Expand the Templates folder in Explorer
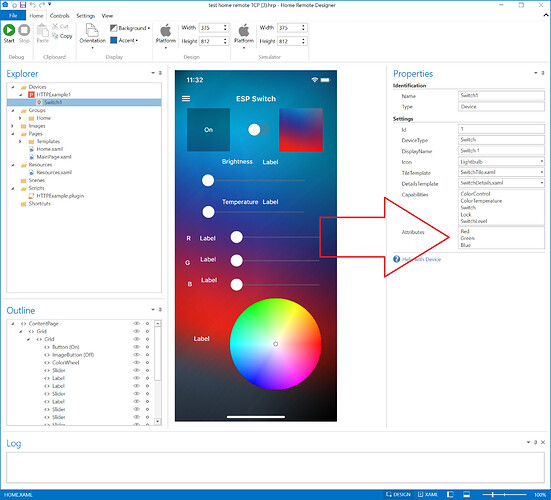The height and width of the screenshot is (500, 551). pyautogui.click(x=20, y=141)
